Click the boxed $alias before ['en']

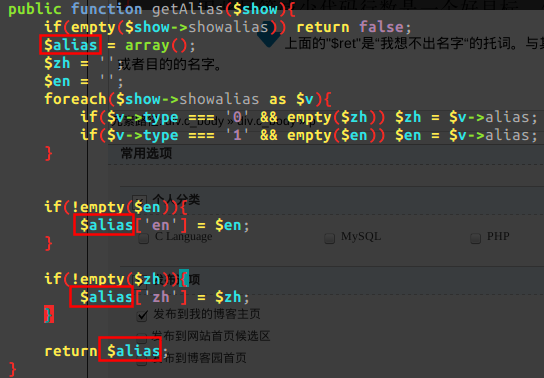coord(104,225)
